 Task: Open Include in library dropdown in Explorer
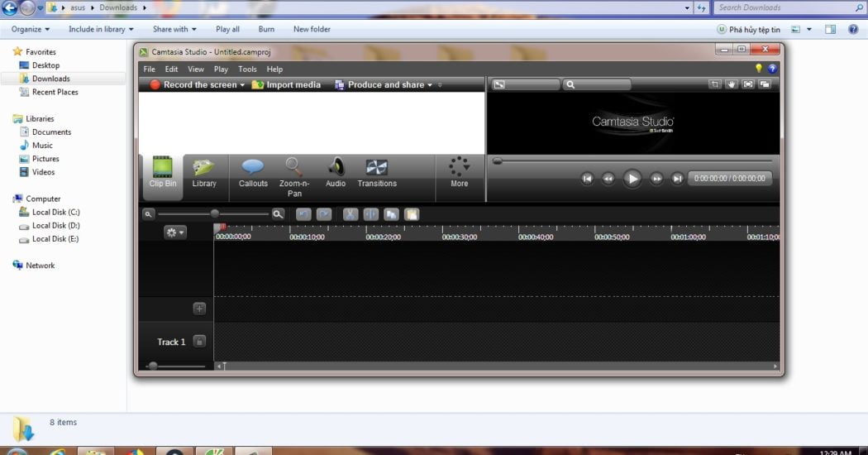(x=101, y=29)
